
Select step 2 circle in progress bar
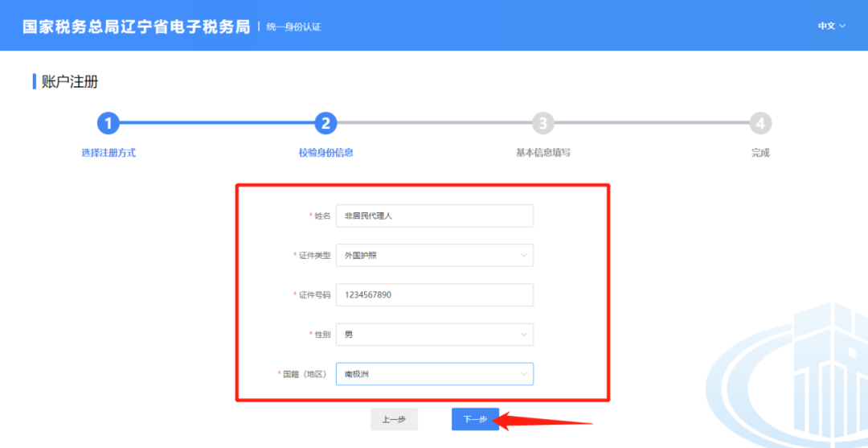pyautogui.click(x=325, y=124)
